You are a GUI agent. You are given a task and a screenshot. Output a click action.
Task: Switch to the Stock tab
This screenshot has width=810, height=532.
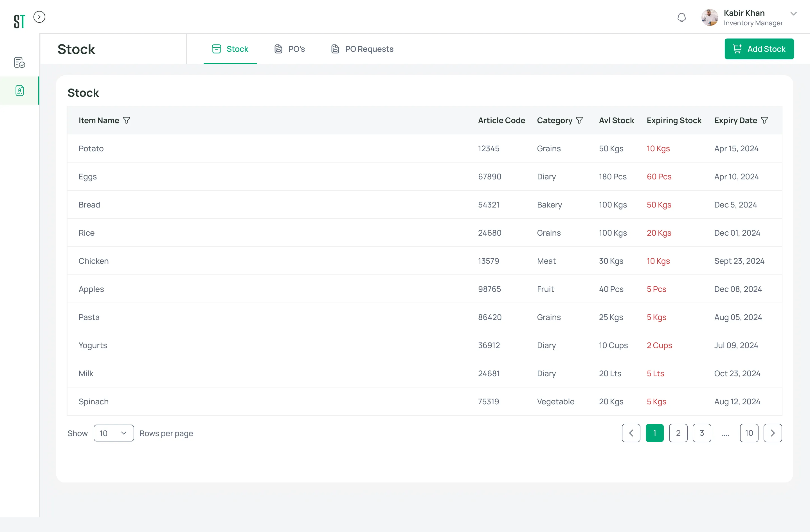230,49
